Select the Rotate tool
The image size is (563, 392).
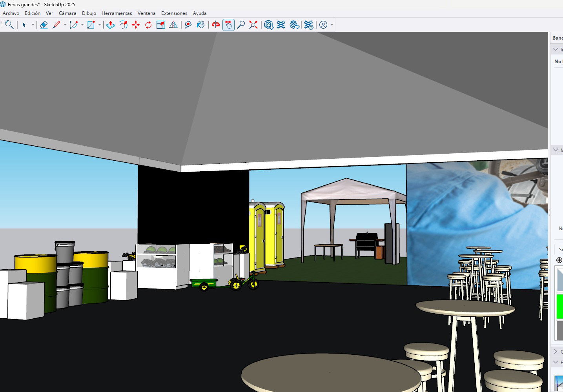(x=148, y=25)
